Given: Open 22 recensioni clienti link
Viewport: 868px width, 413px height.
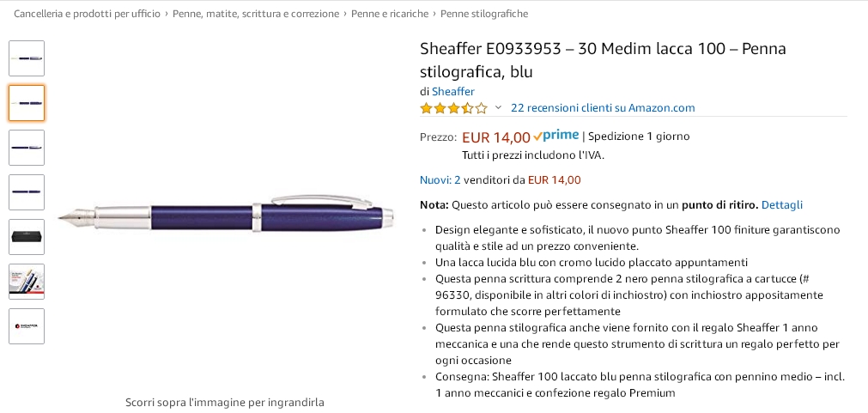Looking at the screenshot, I should click(603, 108).
